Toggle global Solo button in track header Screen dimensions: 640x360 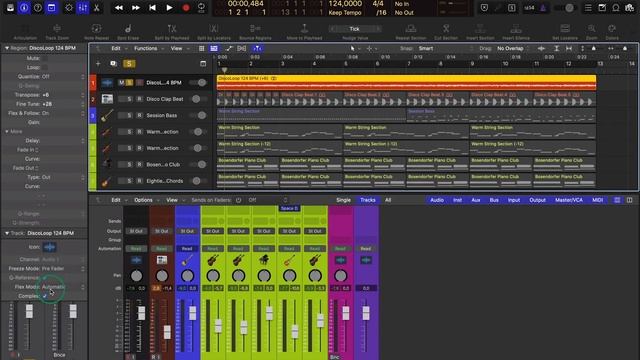click(129, 64)
